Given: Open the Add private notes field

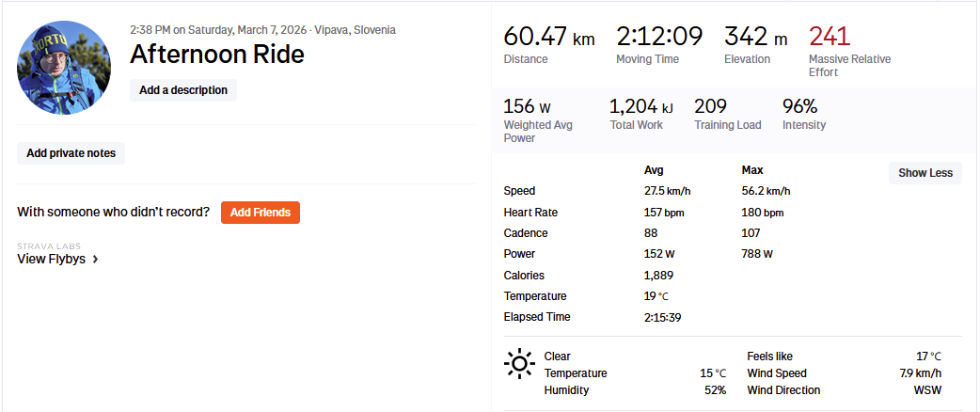Looking at the screenshot, I should (71, 153).
